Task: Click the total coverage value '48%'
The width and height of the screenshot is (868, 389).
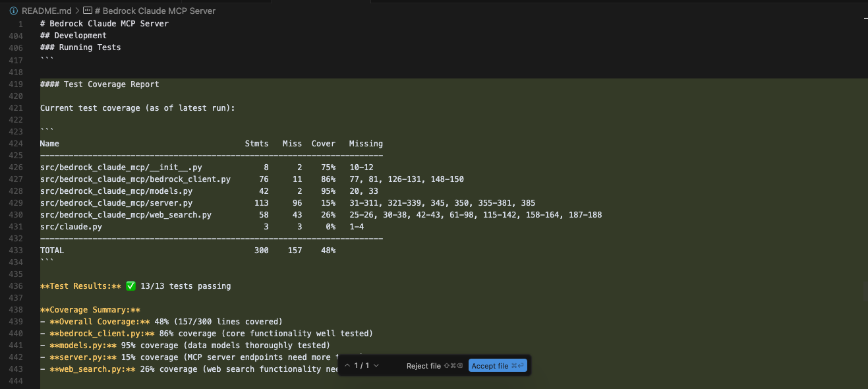Action: coord(328,251)
